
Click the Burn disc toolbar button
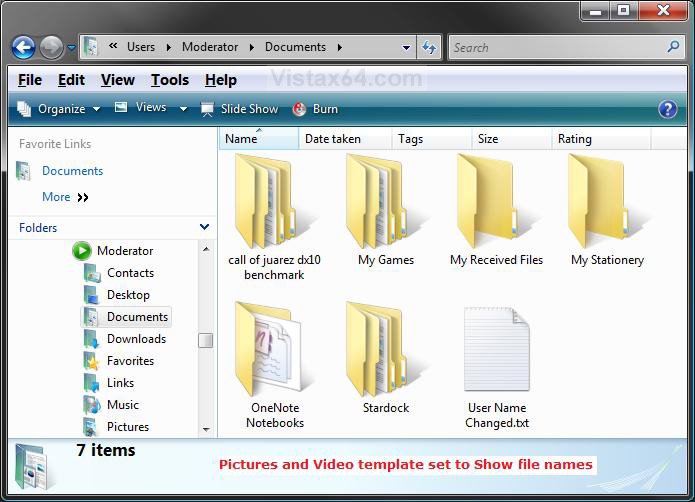[315, 109]
